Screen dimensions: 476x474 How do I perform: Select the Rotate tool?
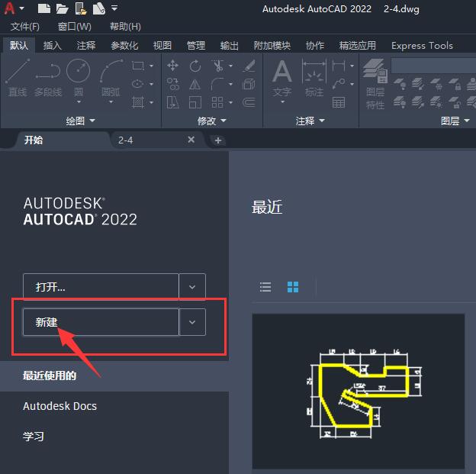click(x=195, y=66)
